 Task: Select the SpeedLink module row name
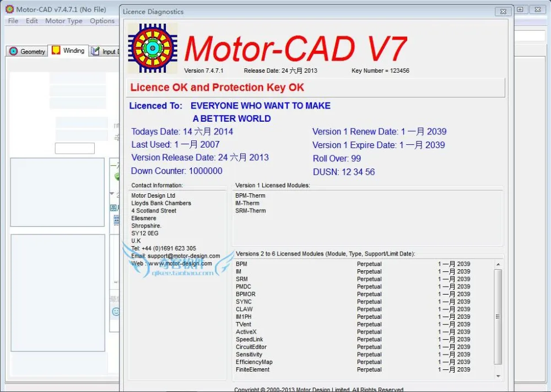click(249, 339)
